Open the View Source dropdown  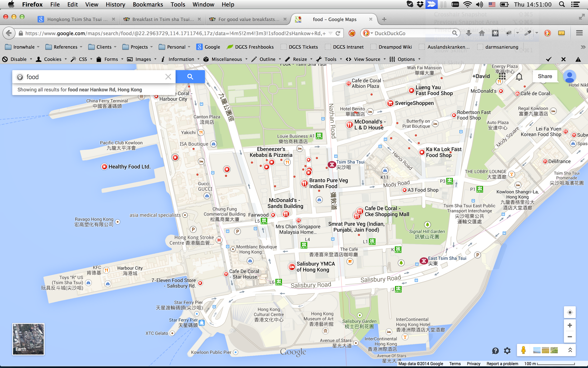[366, 59]
